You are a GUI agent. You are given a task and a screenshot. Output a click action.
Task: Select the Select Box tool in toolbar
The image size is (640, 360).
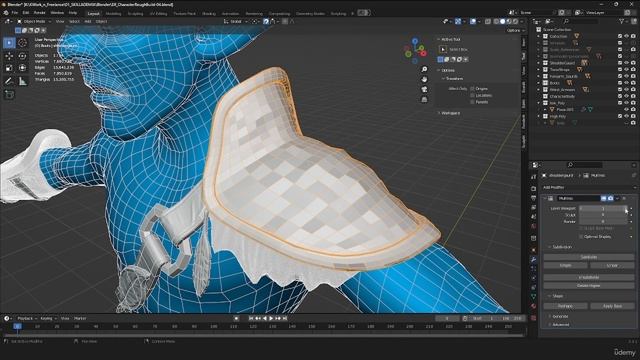pyautogui.click(x=9, y=43)
